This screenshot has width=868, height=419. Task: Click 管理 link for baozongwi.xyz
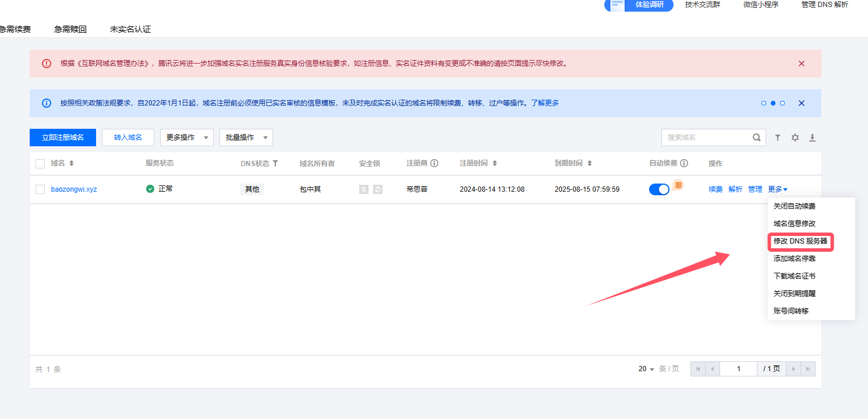[x=755, y=189]
